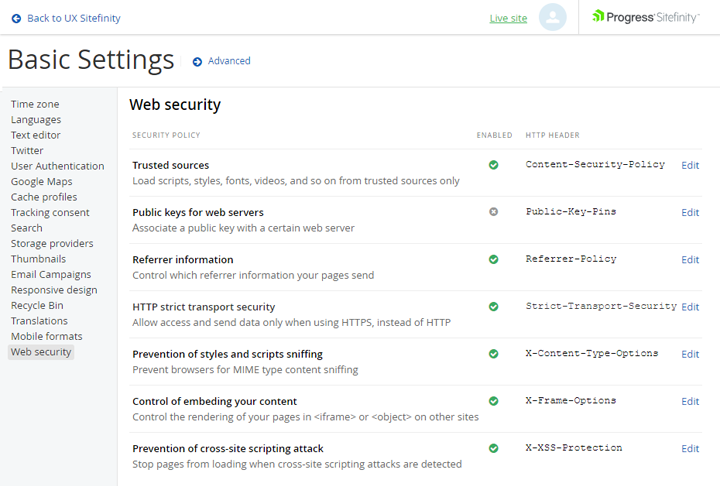Open the Live site link
Viewport: 720px width, 486px height.
508,18
